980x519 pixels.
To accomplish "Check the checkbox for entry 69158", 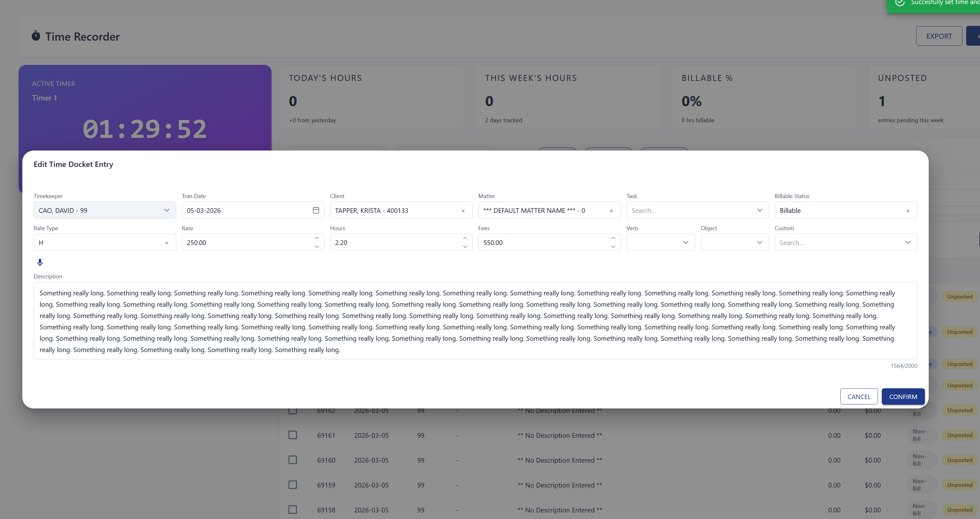I will [x=293, y=510].
